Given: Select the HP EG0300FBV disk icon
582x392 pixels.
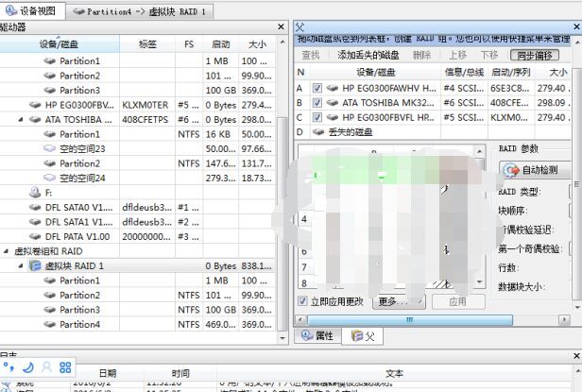Looking at the screenshot, I should pyautogui.click(x=35, y=105).
